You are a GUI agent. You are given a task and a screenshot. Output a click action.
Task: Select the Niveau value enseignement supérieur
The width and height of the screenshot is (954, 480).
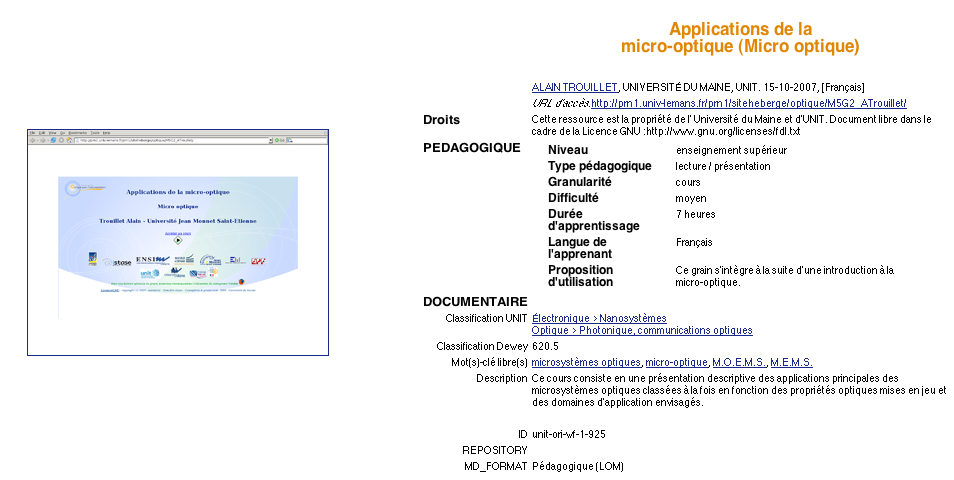731,150
